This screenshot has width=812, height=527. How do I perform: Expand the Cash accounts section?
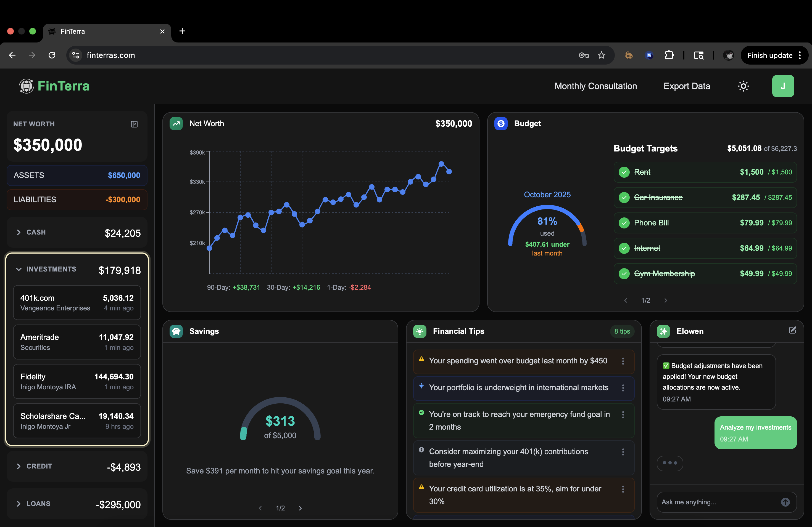[19, 232]
